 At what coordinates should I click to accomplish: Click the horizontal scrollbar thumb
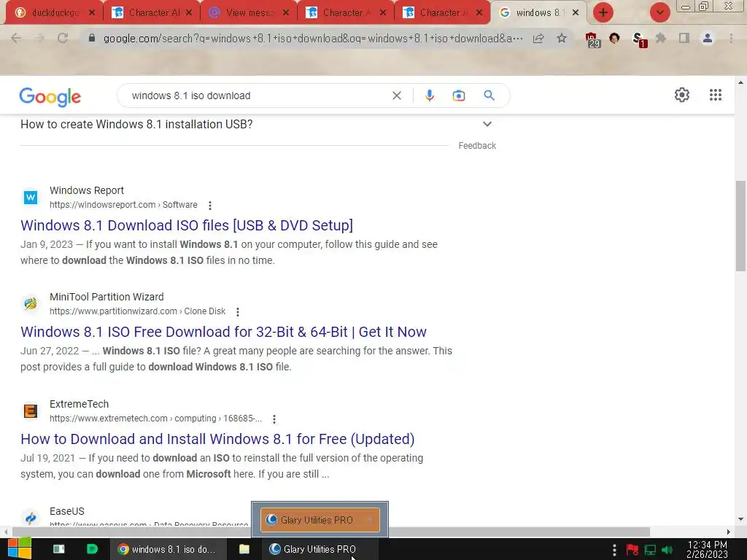(331, 532)
